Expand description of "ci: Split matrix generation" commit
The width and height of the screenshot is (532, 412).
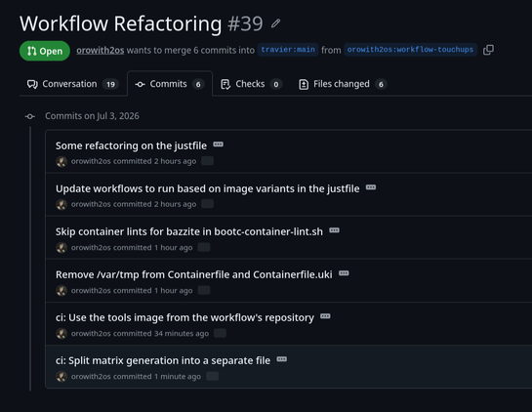click(281, 359)
